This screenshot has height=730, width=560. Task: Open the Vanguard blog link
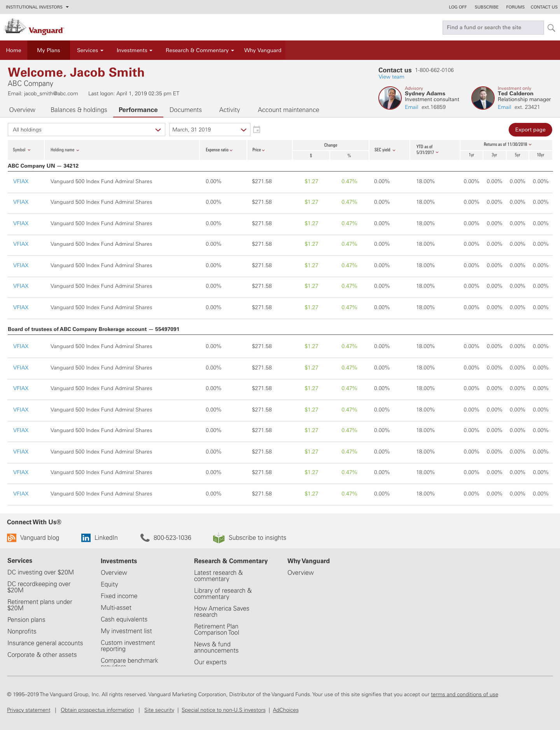(40, 537)
